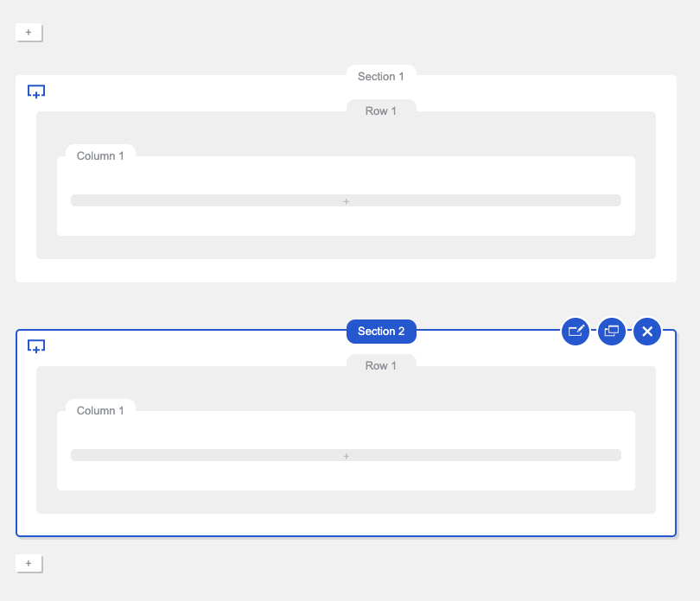Add a section using the bottom plus button

point(29,564)
